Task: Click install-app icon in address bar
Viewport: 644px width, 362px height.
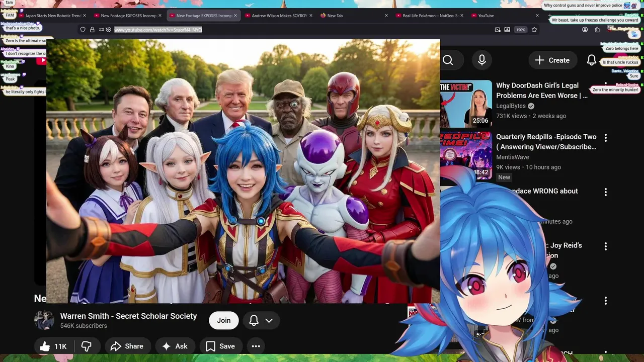Action: pos(507,30)
